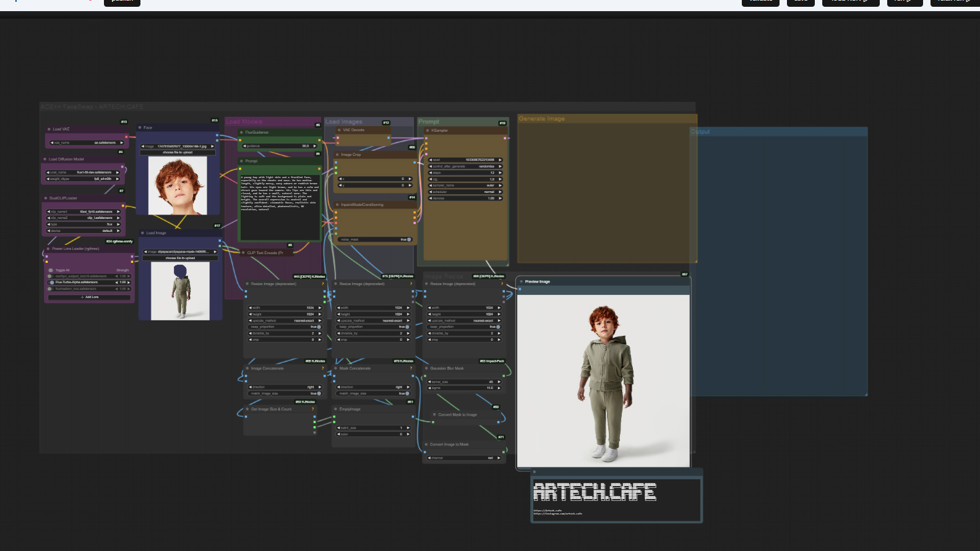Open the vae_name selector in Load VAE
This screenshot has width=980, height=551.
coord(87,143)
